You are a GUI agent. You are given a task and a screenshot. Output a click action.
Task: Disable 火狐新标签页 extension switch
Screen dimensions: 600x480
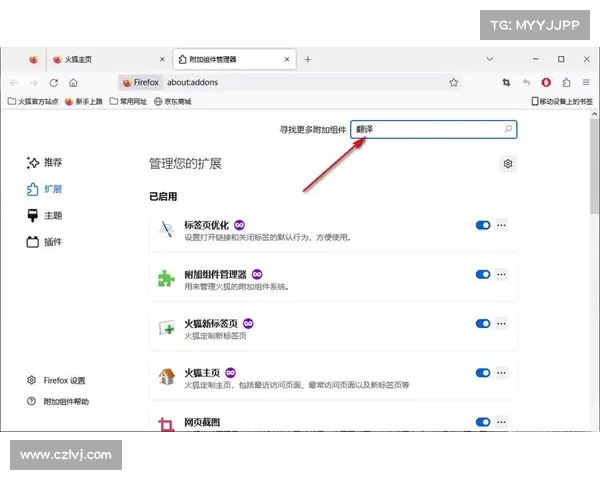point(483,324)
